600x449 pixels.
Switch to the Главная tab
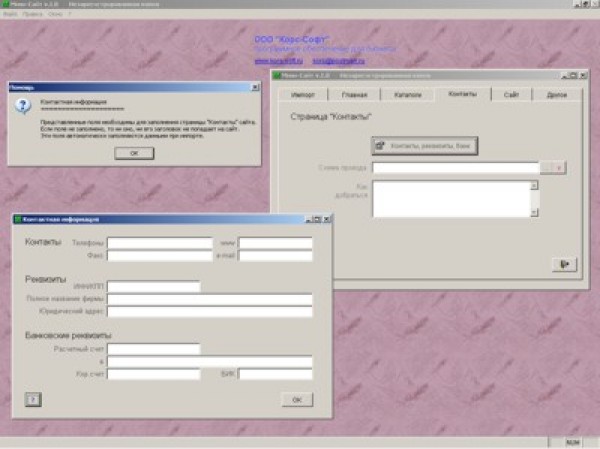coord(354,95)
